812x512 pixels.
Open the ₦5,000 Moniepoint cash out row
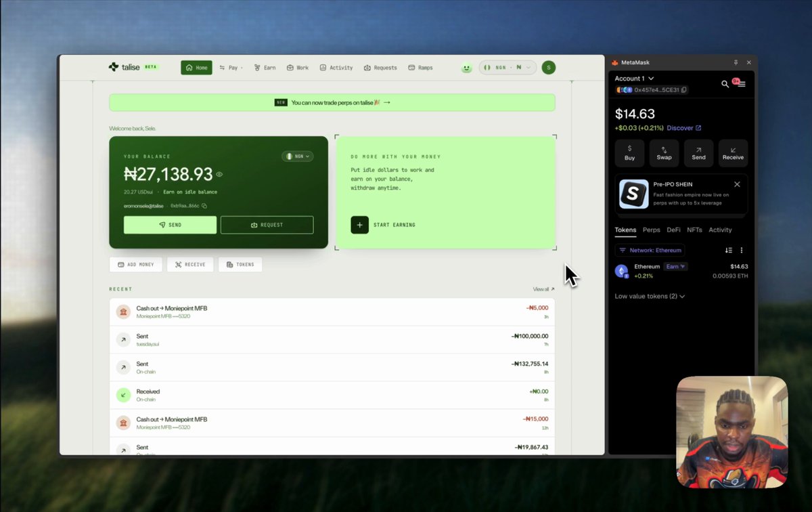pyautogui.click(x=332, y=312)
